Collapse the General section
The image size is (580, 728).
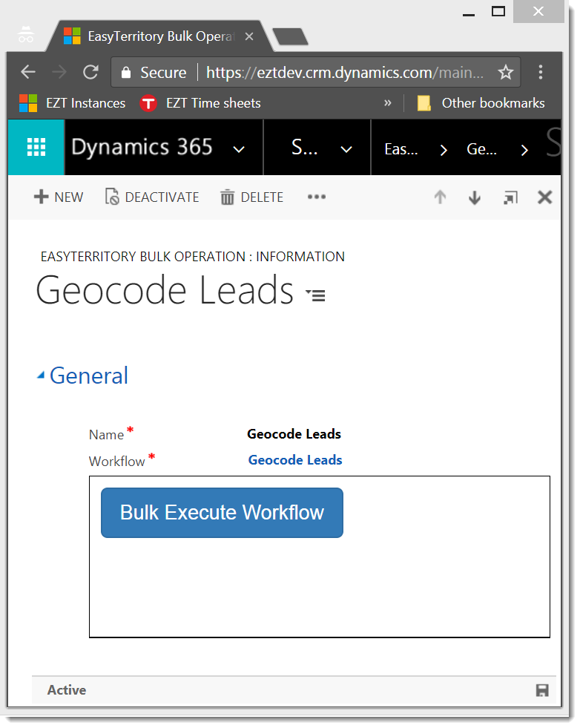[x=41, y=376]
